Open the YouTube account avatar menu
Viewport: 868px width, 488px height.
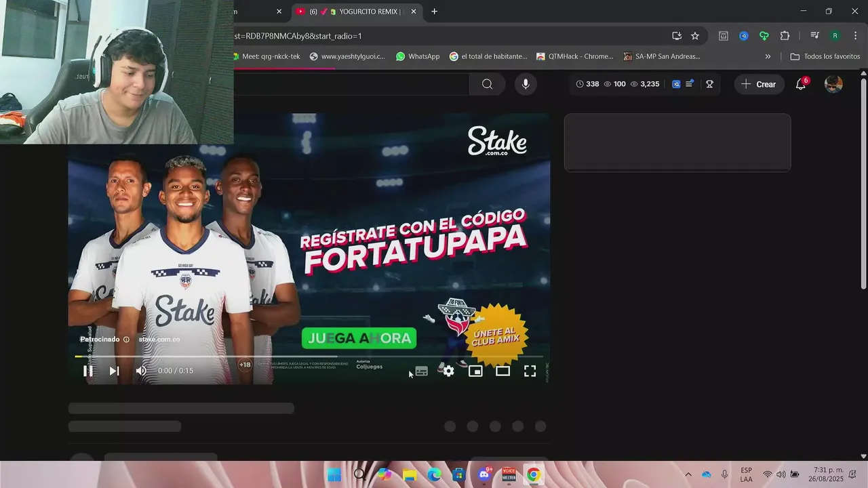pos(833,84)
